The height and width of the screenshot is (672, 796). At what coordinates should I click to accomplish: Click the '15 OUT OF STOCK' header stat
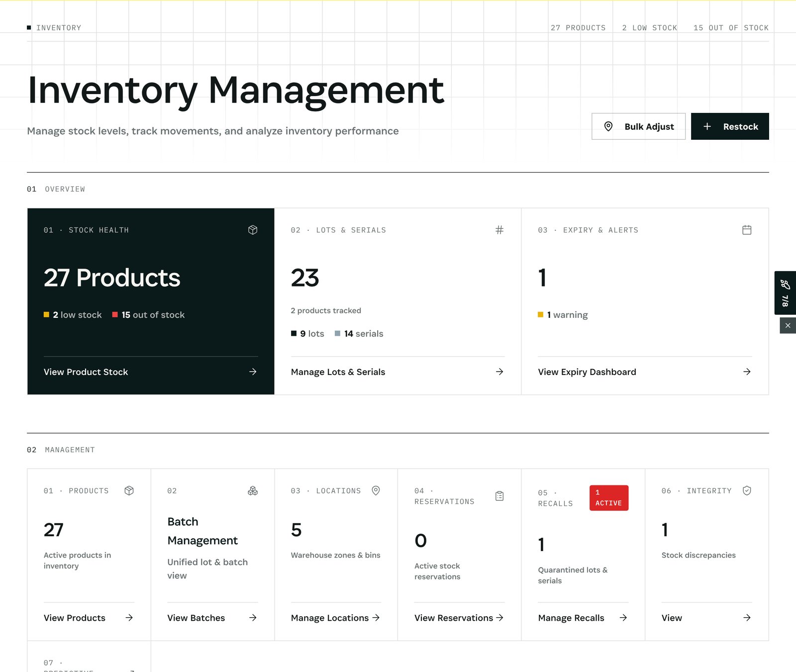(731, 28)
